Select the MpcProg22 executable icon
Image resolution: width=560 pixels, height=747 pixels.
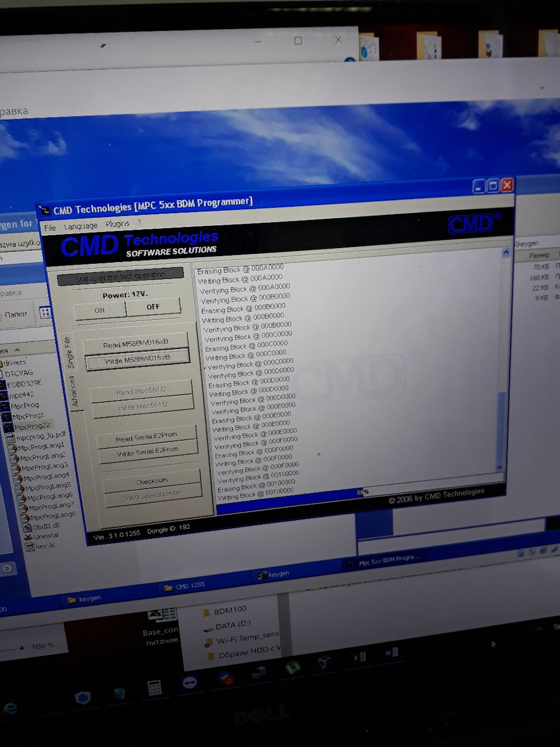(x=8, y=427)
